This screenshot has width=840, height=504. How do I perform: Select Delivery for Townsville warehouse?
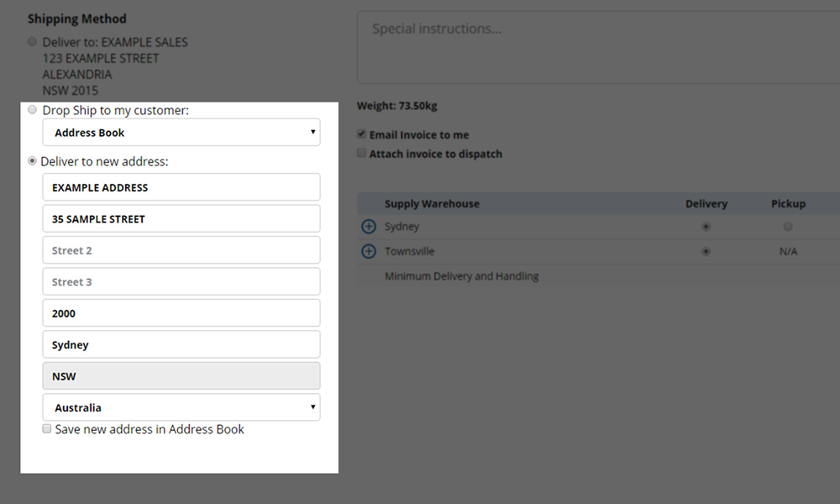[706, 252]
